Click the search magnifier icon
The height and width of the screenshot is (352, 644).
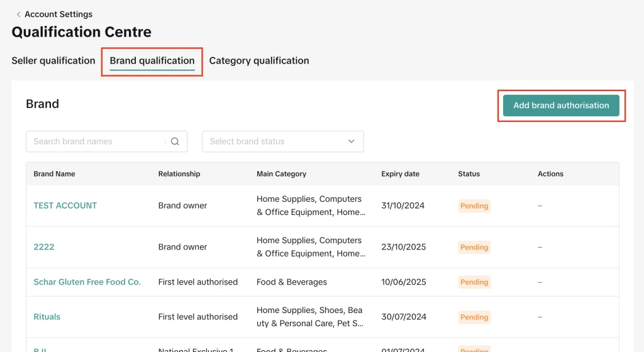point(175,141)
